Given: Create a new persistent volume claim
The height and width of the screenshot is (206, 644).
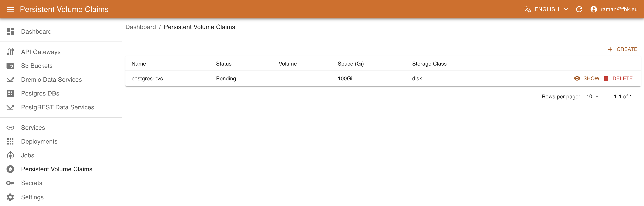Looking at the screenshot, I should 623,49.
